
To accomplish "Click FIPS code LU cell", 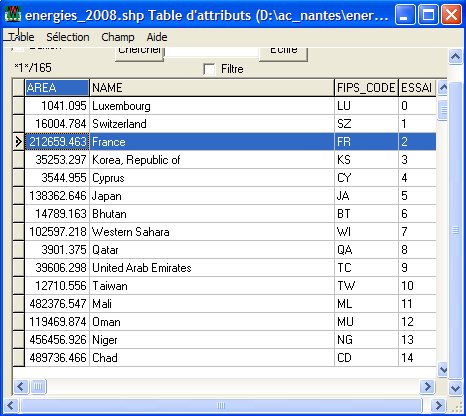I will tap(366, 106).
